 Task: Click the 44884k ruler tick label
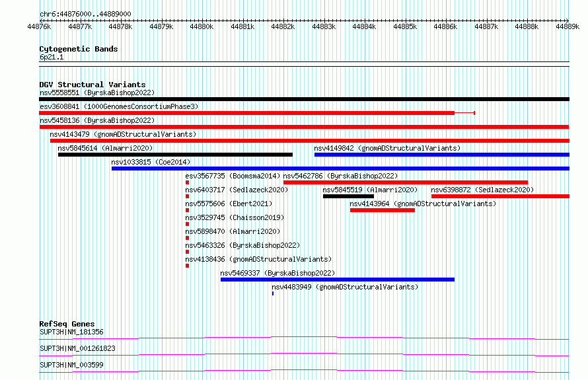click(x=365, y=26)
